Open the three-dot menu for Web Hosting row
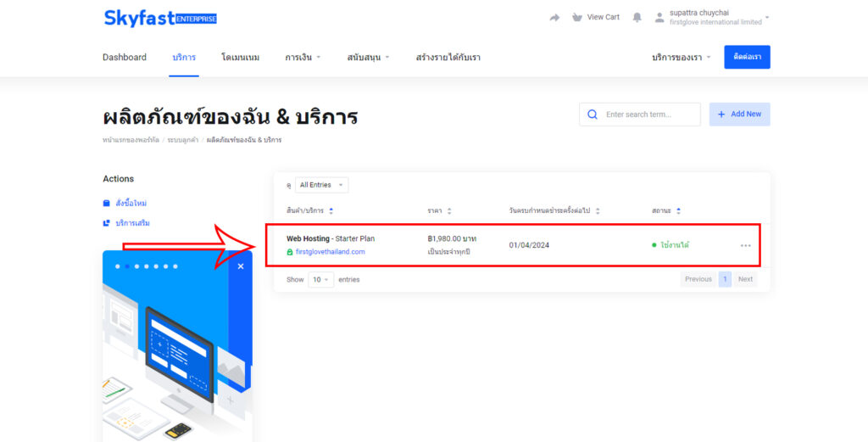 coord(746,245)
